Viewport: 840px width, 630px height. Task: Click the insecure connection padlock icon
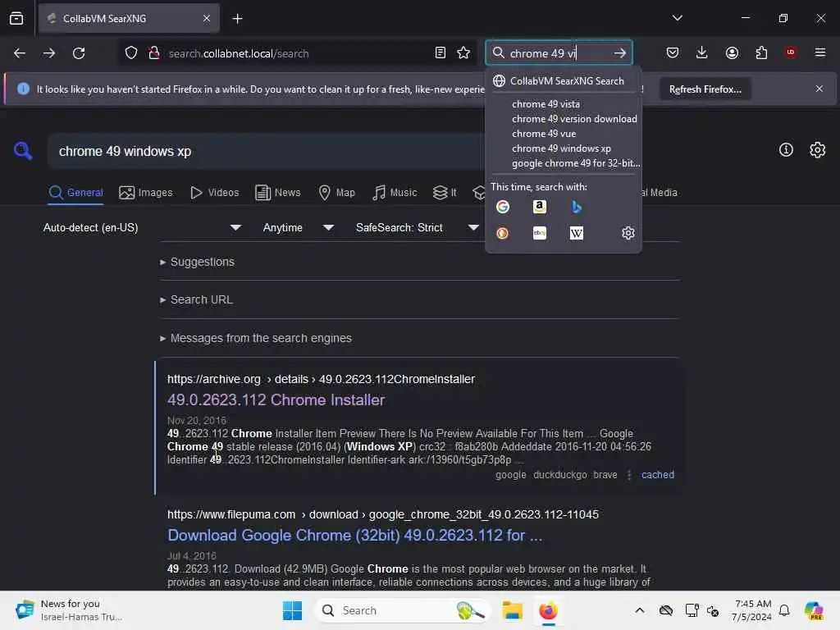(154, 53)
